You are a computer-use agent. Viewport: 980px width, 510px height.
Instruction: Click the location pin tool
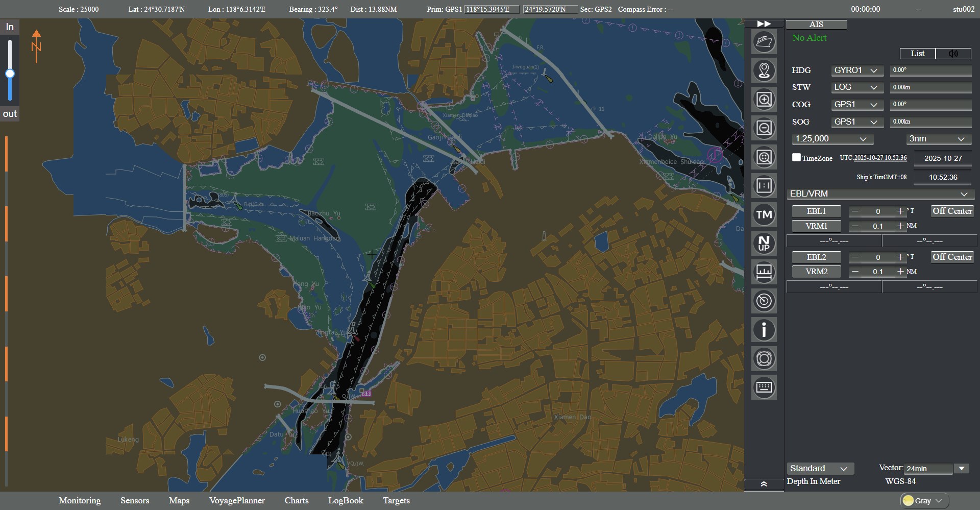[764, 70]
